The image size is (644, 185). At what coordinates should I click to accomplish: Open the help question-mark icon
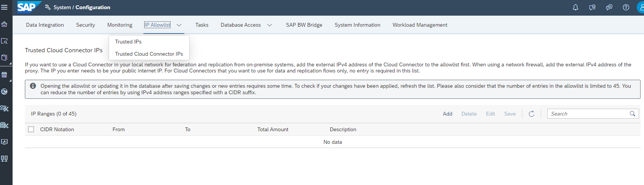click(626, 7)
